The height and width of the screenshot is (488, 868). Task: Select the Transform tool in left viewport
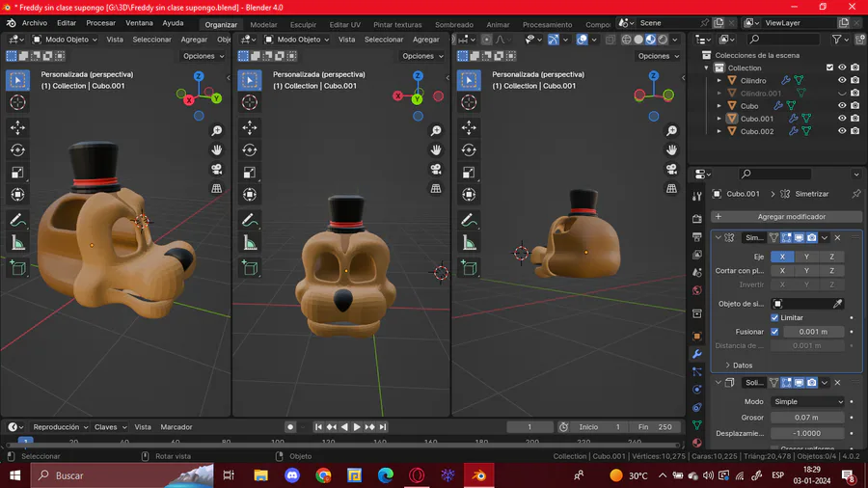click(x=17, y=194)
